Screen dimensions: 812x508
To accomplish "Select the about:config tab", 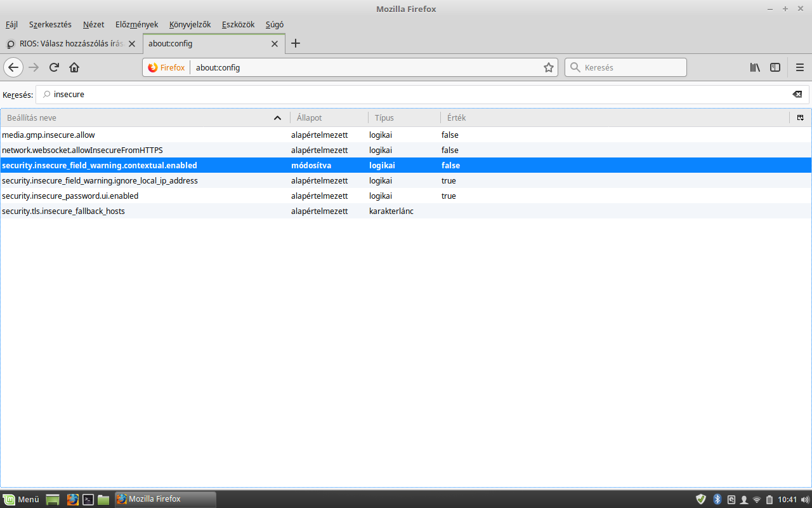I will coord(214,44).
